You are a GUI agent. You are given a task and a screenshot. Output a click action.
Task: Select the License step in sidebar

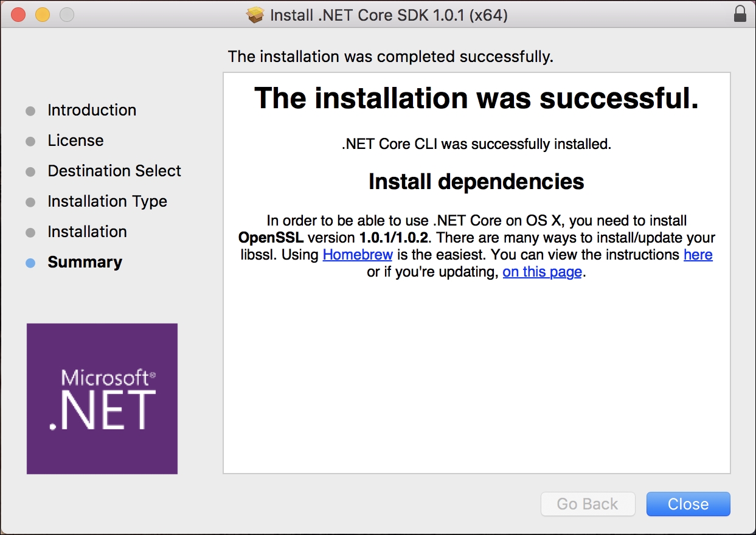click(x=75, y=140)
